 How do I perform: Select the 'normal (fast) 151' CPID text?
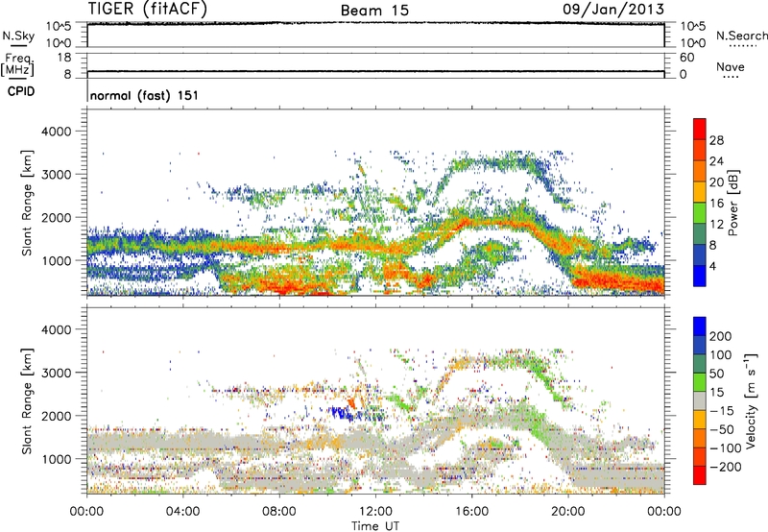pos(144,95)
